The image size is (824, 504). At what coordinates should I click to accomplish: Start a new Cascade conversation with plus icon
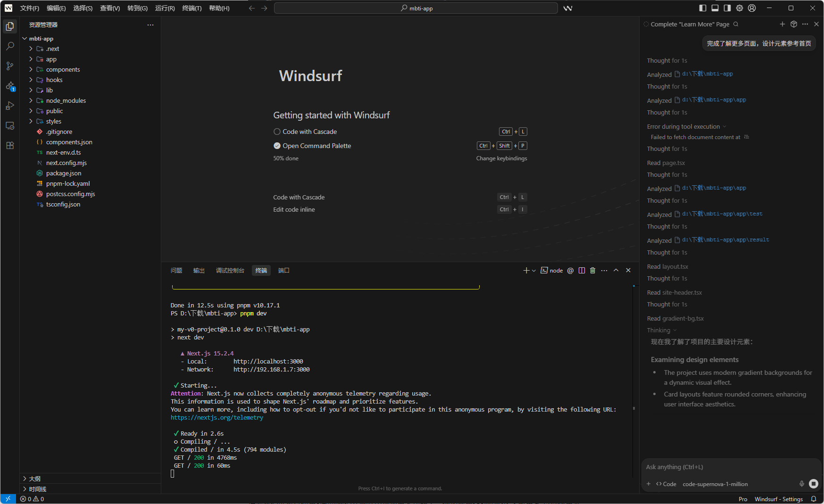(782, 24)
